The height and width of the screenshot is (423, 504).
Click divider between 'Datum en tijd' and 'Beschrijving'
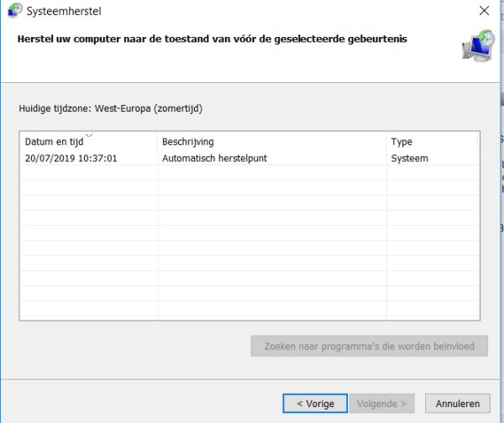point(158,142)
